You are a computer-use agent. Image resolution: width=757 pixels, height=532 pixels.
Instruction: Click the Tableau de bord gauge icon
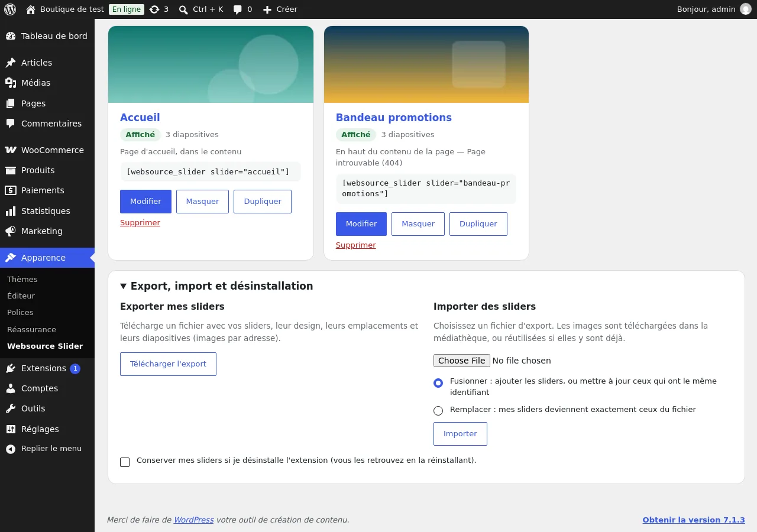coord(11,36)
